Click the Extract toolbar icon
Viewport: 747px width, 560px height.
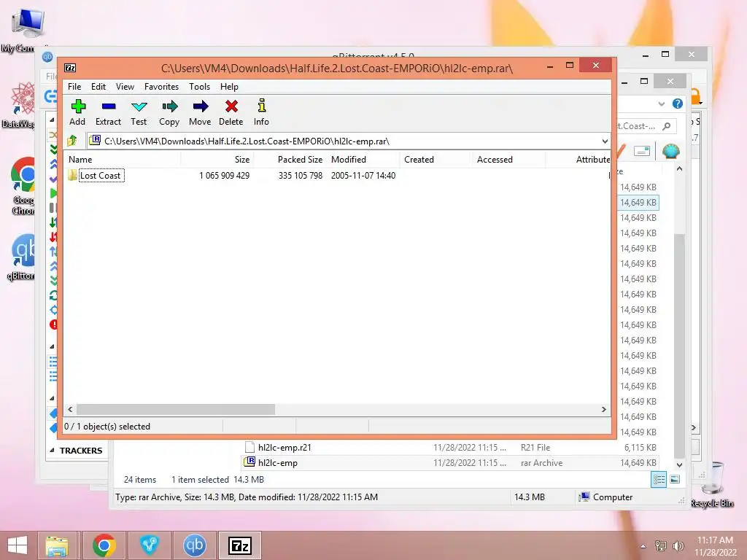(108, 112)
